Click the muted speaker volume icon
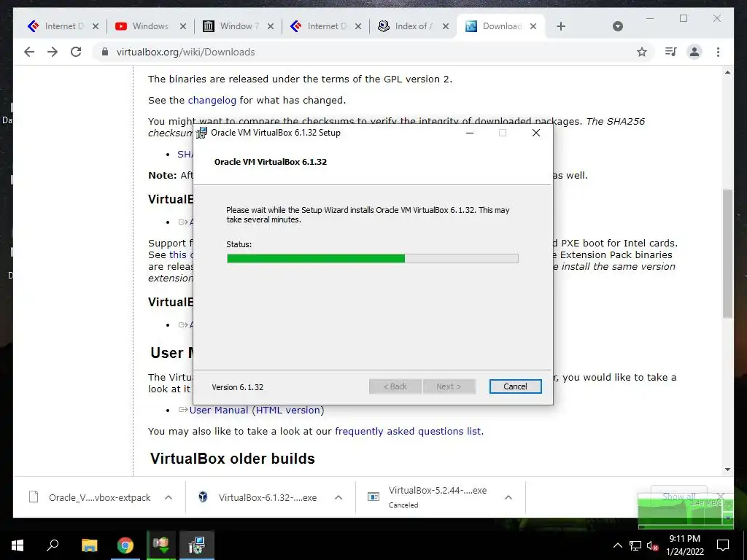The width and height of the screenshot is (747, 560). coord(652,545)
